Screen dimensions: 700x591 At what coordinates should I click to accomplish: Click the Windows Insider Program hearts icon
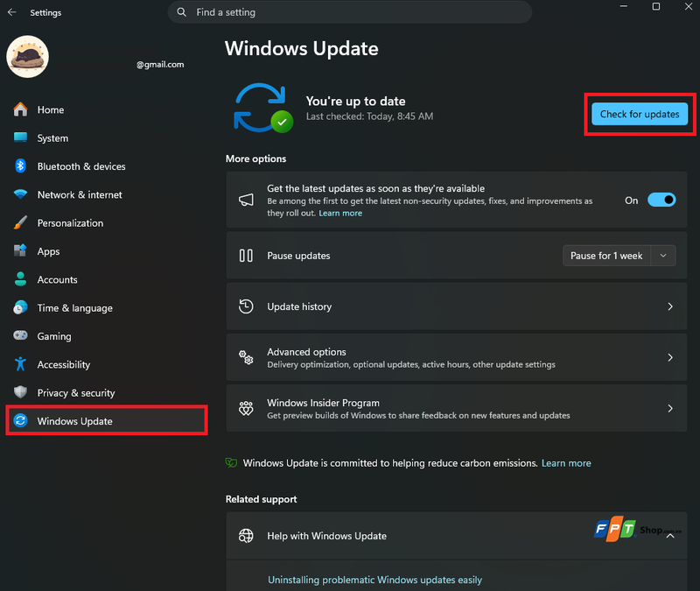(246, 408)
